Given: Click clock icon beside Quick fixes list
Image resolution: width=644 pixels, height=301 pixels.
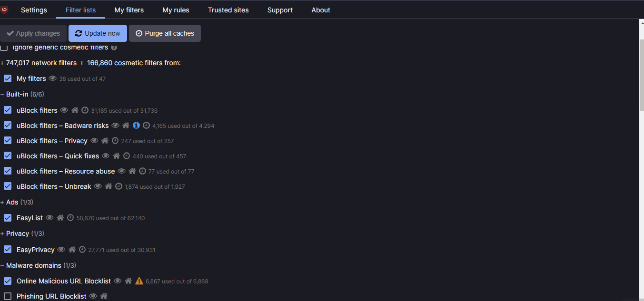Looking at the screenshot, I should [x=126, y=155].
